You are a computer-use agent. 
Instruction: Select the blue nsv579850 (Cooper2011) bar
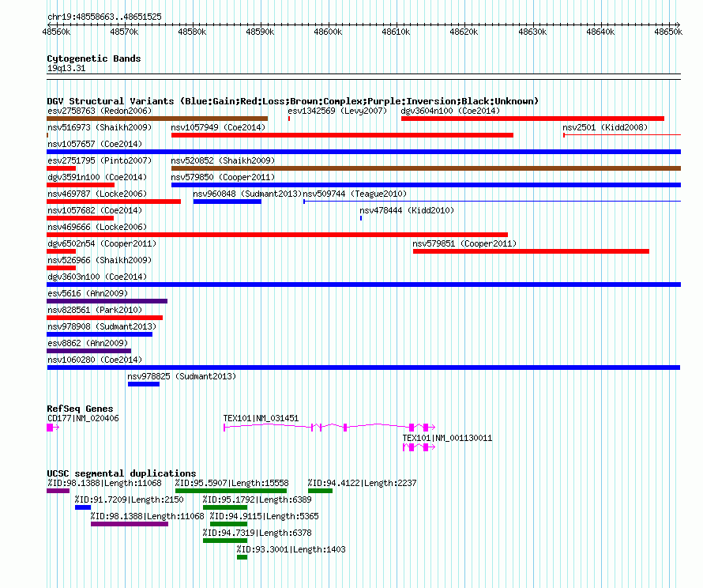426,185
